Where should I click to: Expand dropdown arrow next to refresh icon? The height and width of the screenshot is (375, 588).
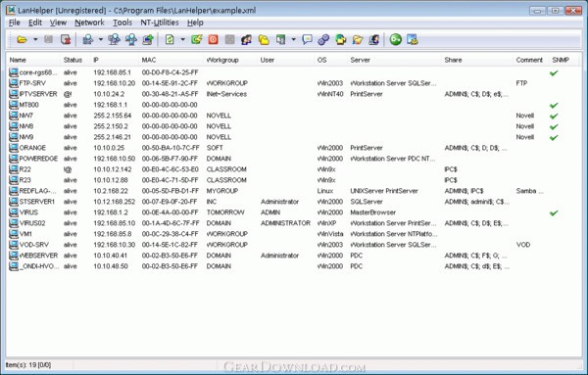[x=182, y=39]
